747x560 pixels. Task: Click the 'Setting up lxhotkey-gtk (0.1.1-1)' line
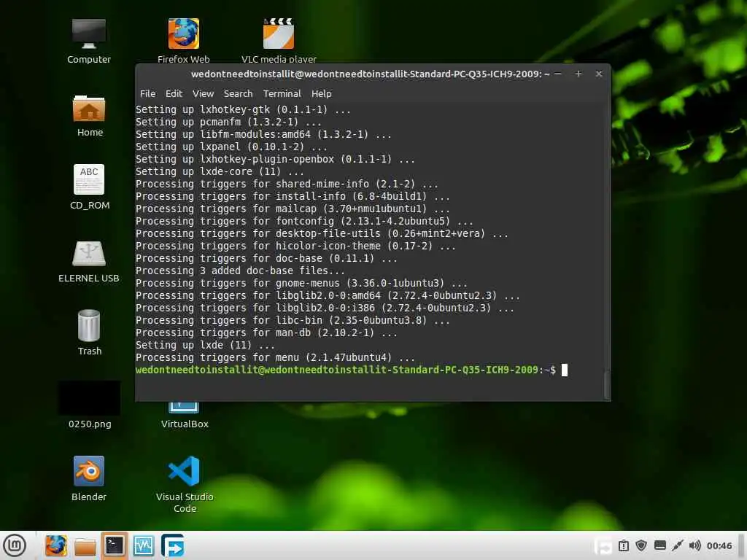243,109
